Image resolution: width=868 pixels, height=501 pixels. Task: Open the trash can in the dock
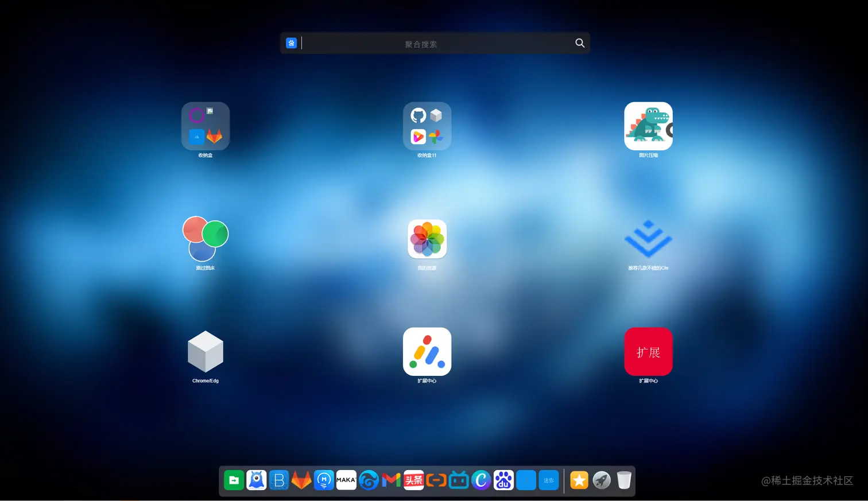pyautogui.click(x=624, y=480)
